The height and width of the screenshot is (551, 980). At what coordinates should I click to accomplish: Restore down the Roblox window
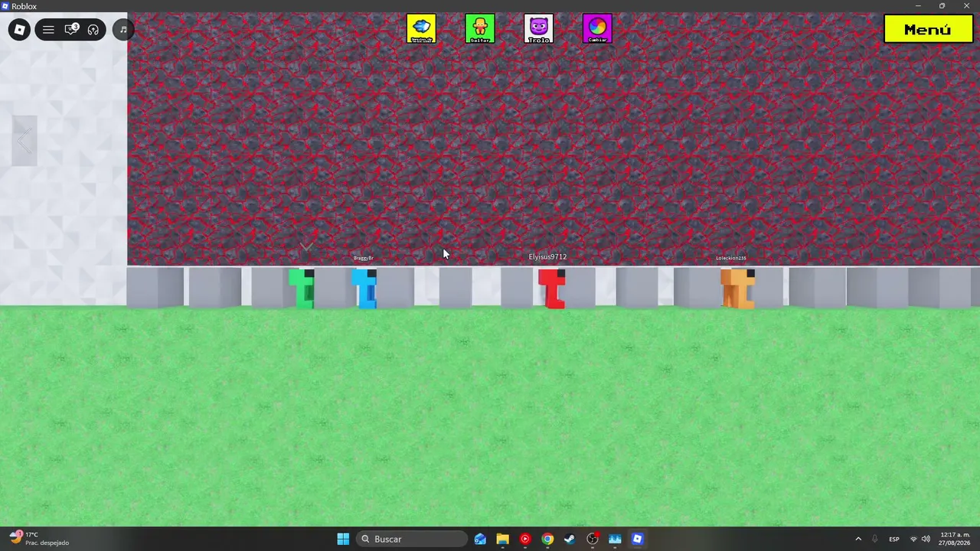[942, 6]
